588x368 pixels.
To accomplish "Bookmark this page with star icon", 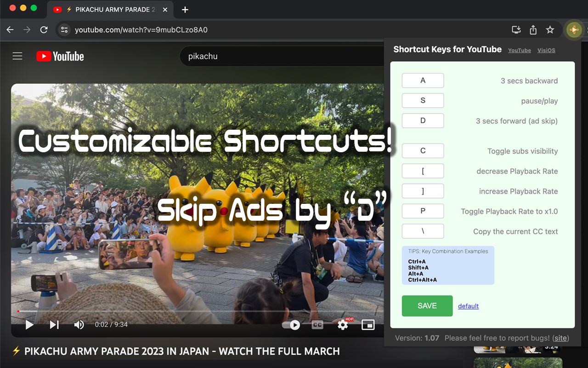I will pyautogui.click(x=550, y=30).
